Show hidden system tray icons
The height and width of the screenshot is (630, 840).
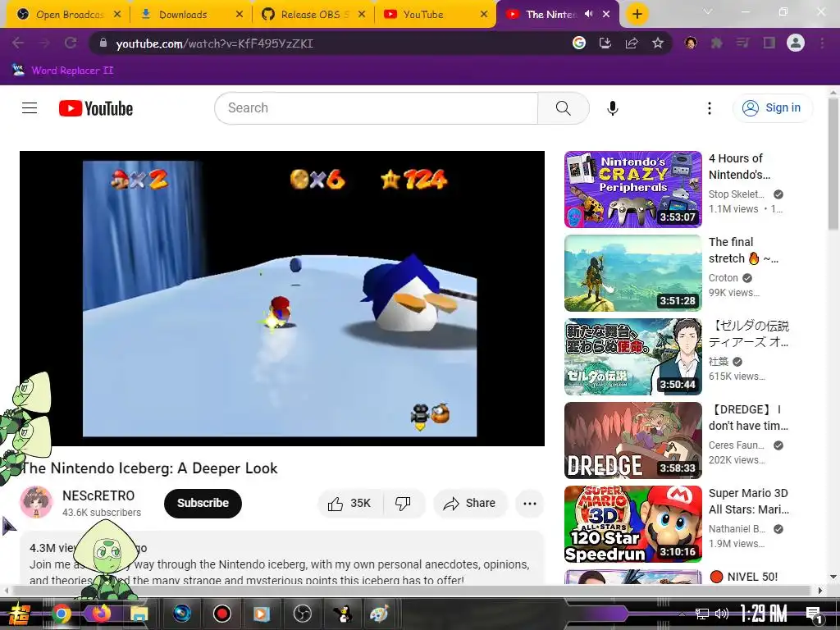click(682, 614)
